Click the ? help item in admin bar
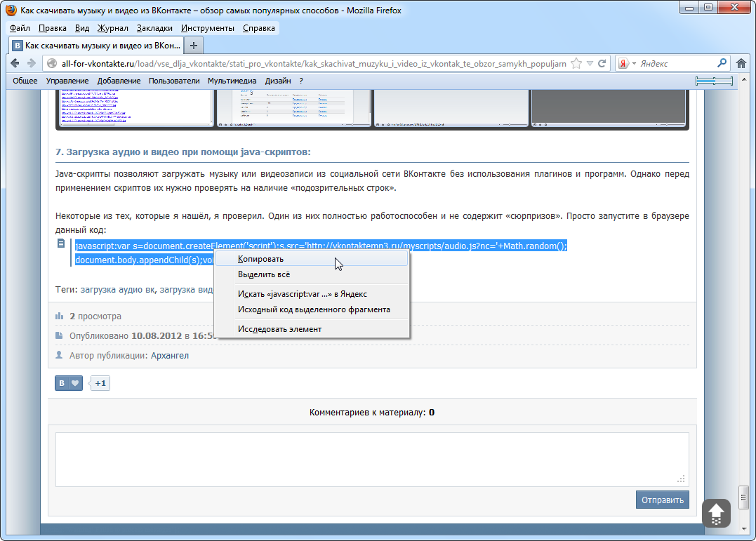This screenshot has height=541, width=756. tap(301, 81)
